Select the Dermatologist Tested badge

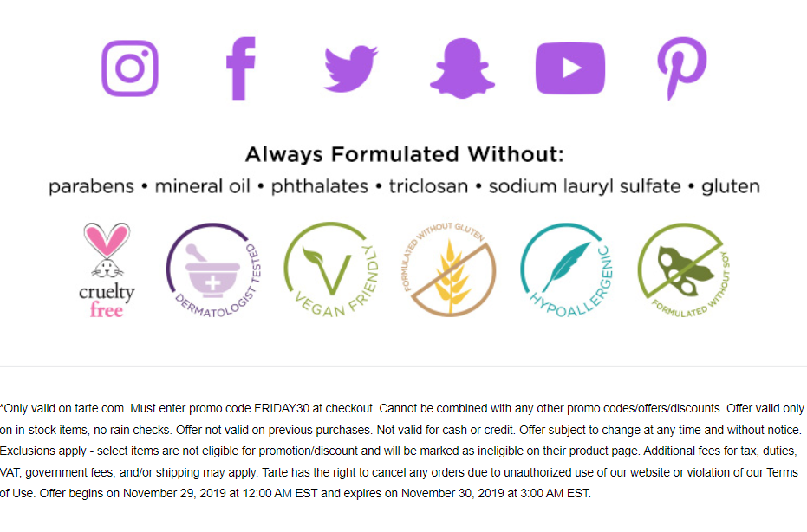213,270
